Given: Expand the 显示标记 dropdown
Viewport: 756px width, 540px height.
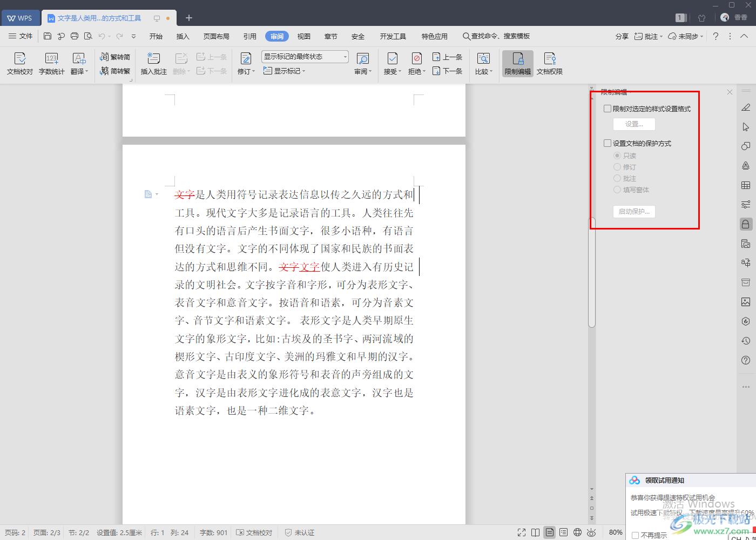Looking at the screenshot, I should pos(284,71).
